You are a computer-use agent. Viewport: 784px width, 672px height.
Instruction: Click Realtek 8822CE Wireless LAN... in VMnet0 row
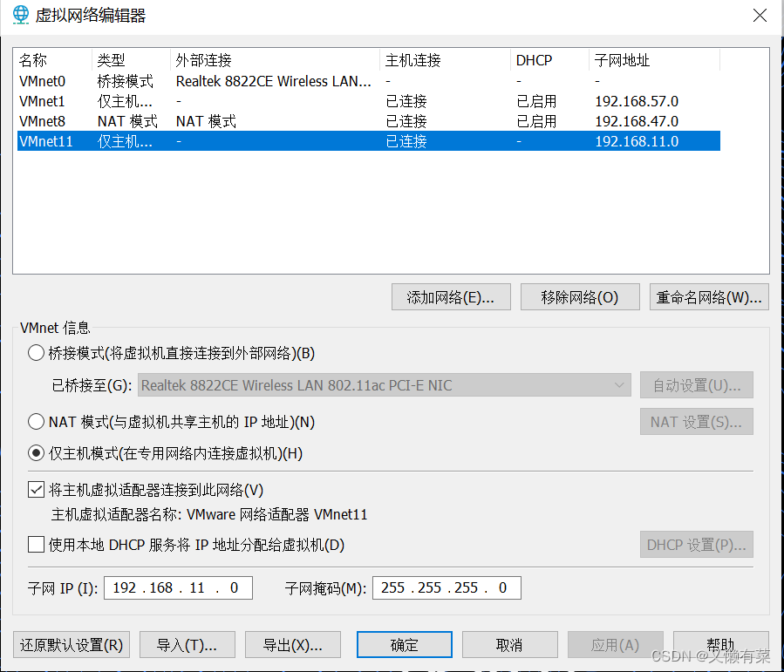point(274,81)
